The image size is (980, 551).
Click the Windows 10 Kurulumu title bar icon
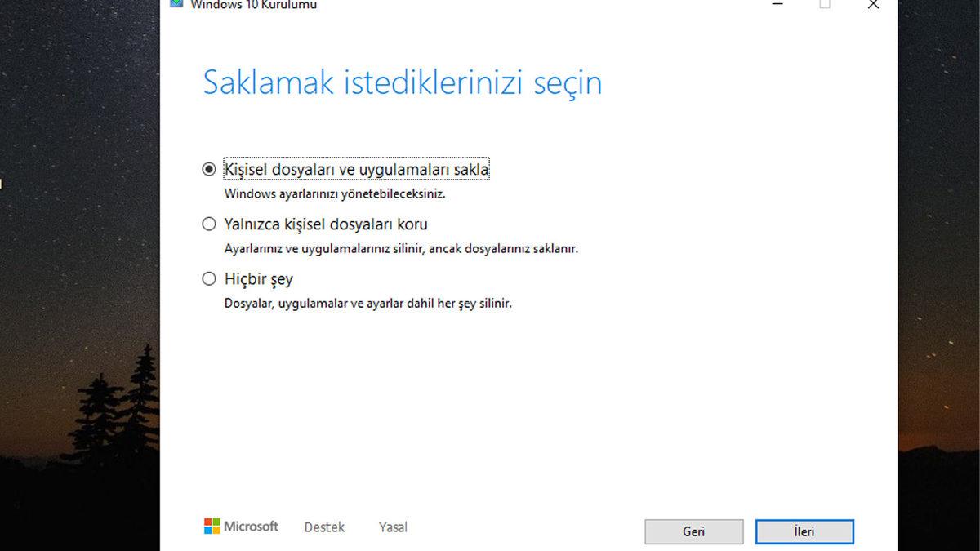pos(176,5)
